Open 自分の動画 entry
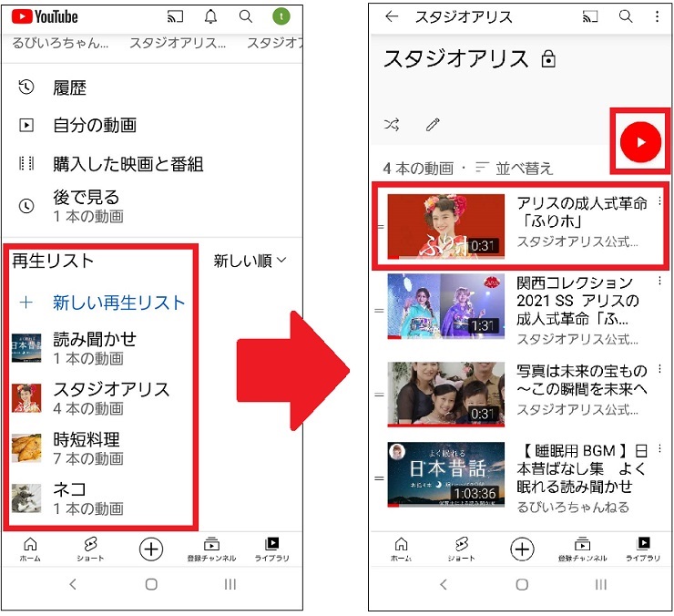This screenshot has width=674, height=616. click(x=153, y=125)
